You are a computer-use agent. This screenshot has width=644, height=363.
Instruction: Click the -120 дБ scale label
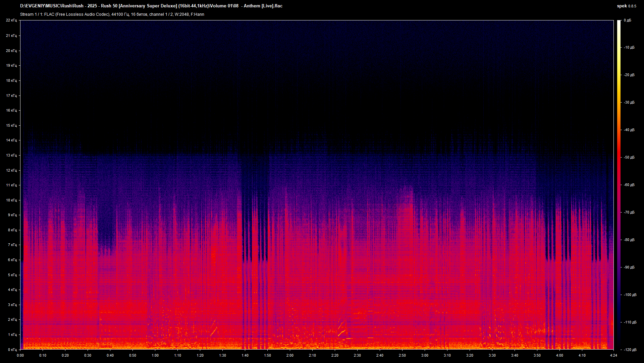[630, 350]
